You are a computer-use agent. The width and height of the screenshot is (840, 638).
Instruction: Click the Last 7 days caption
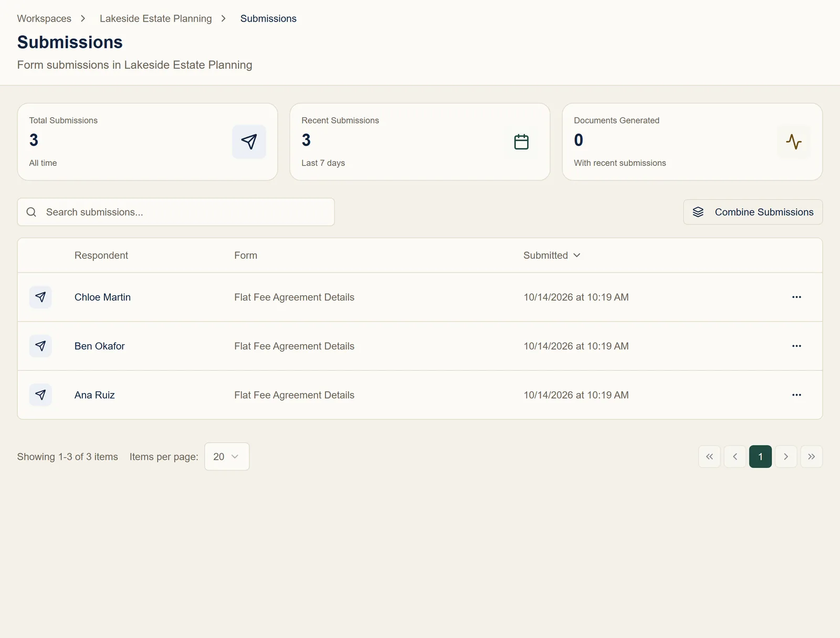click(323, 163)
